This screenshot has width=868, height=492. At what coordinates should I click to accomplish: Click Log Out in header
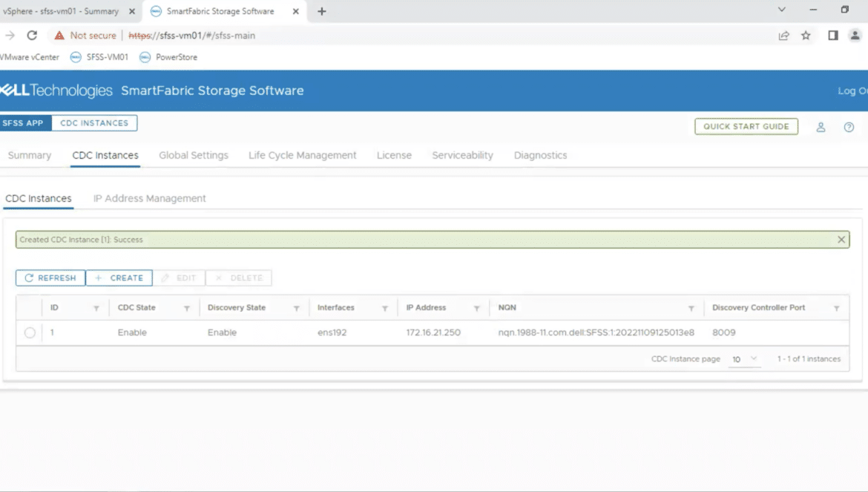coord(852,91)
